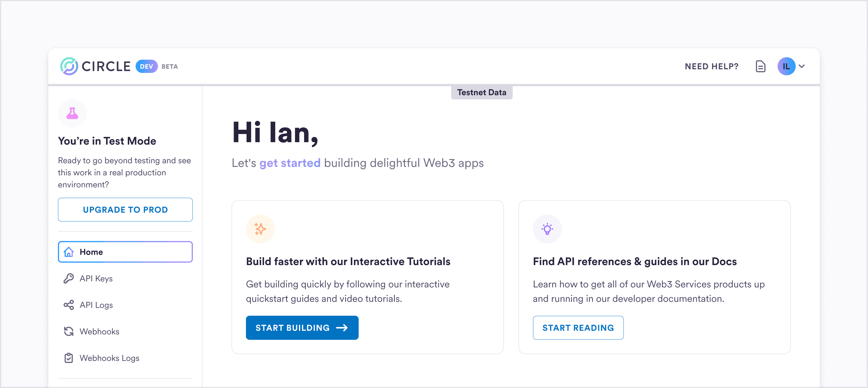Click the Home navigation menu item

pos(125,252)
